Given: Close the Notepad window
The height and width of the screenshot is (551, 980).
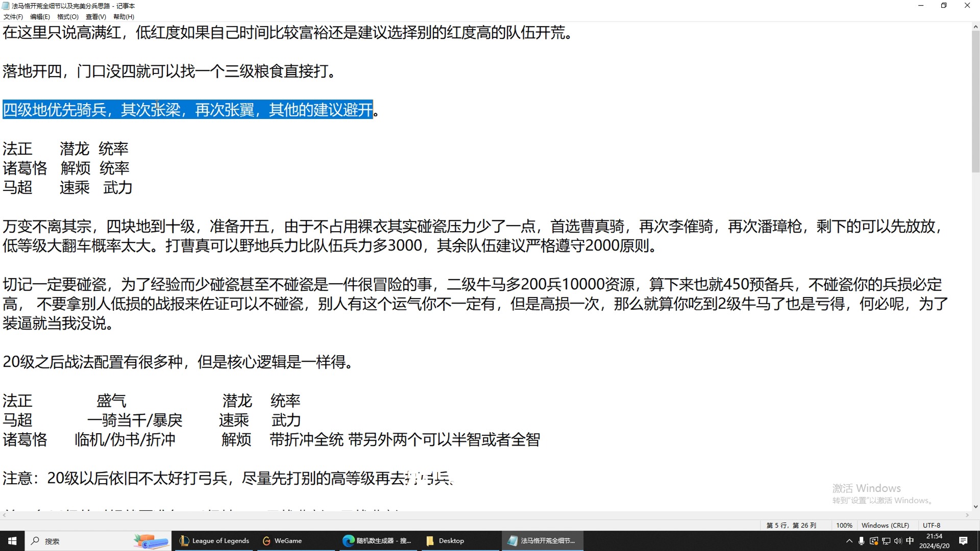Looking at the screenshot, I should [x=967, y=6].
